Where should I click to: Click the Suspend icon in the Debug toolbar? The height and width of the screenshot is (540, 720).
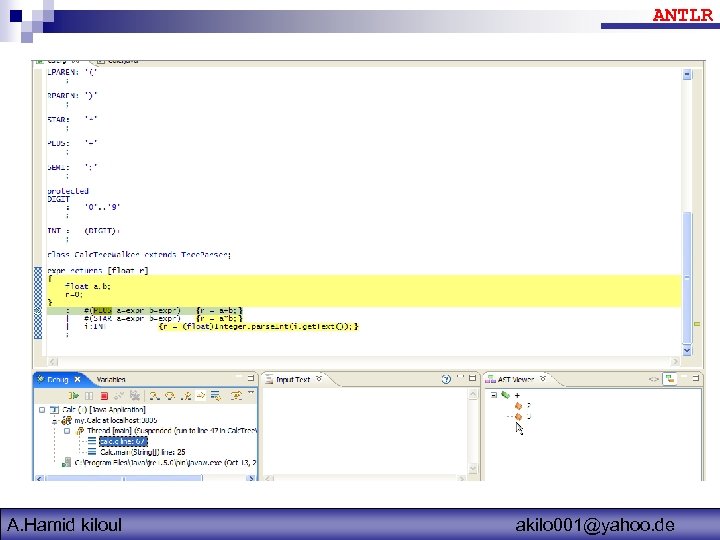tap(89, 396)
